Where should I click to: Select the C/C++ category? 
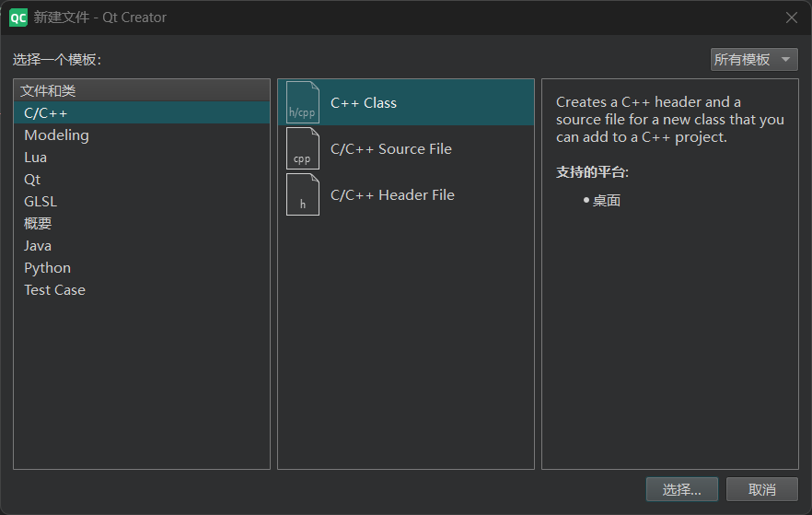(142, 113)
